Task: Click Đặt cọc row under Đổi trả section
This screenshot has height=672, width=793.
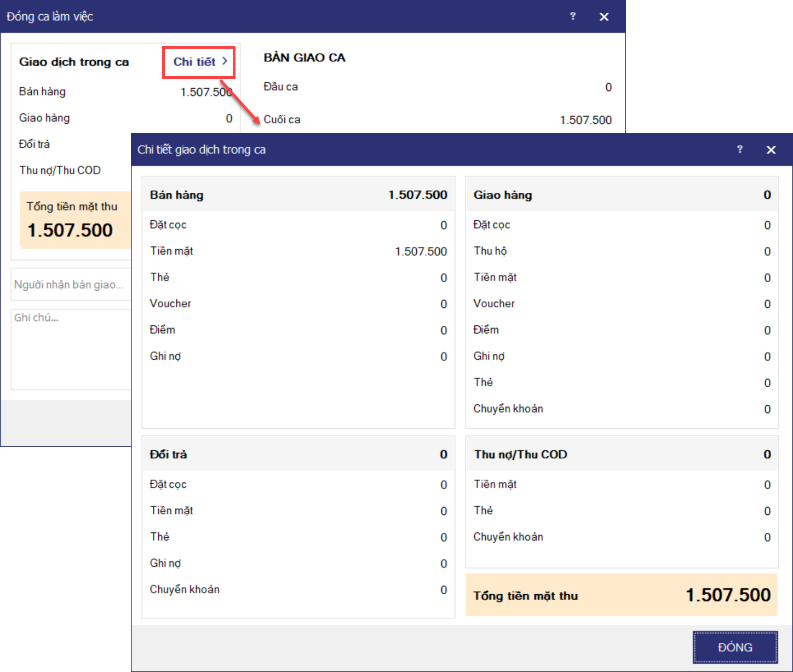Action: 298,485
